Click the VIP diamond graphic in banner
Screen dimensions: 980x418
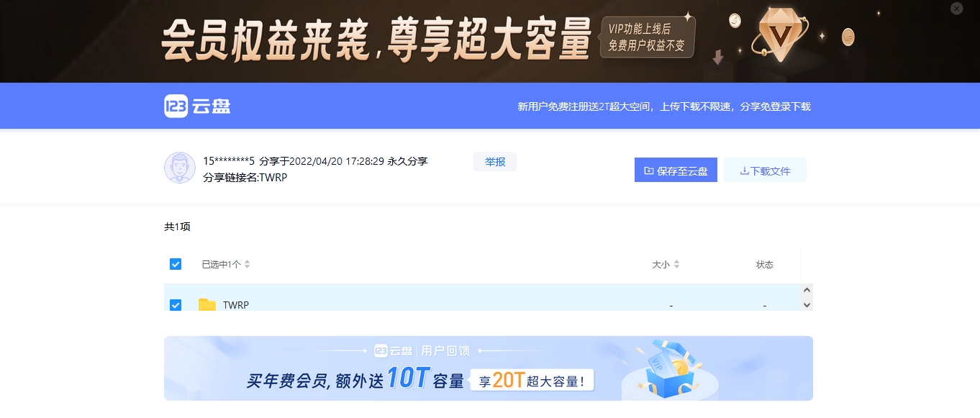pos(780,35)
